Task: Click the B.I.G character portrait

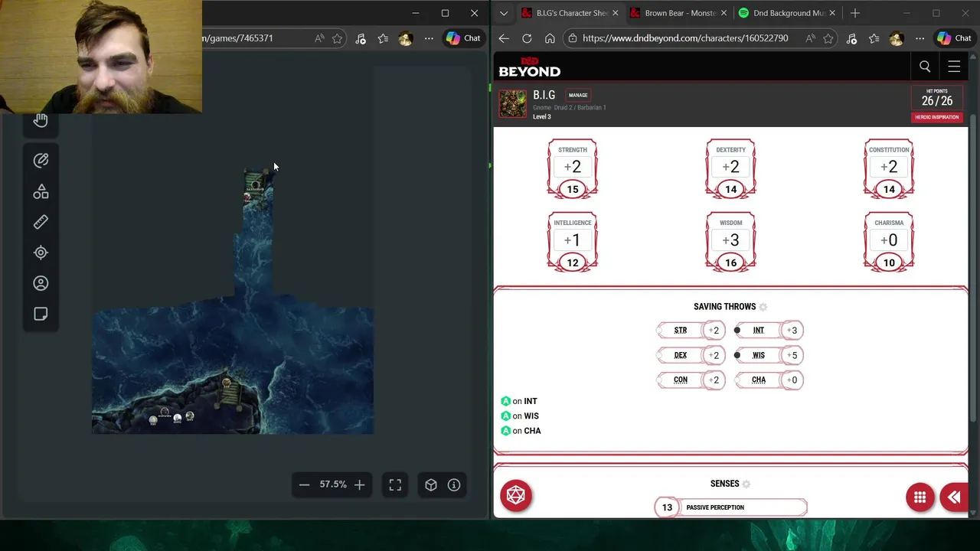Action: [x=513, y=103]
